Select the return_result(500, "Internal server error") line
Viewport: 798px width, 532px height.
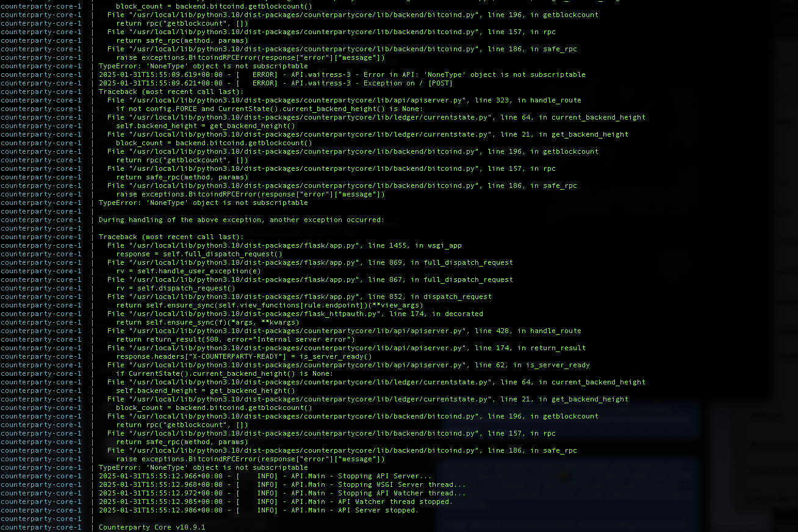click(235, 339)
